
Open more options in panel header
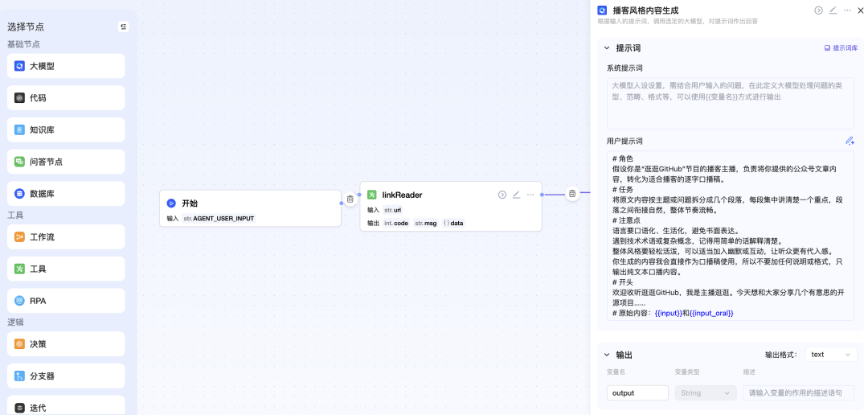tap(847, 10)
